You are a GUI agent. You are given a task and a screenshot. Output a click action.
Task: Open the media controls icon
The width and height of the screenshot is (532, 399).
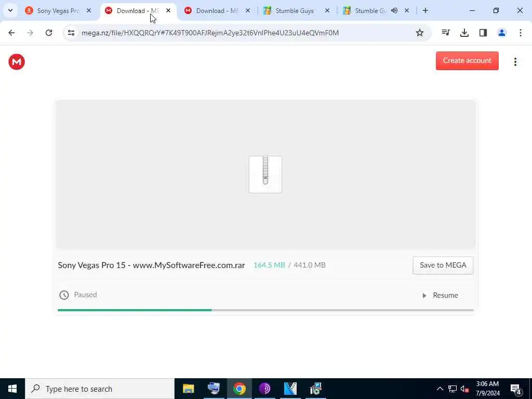[x=446, y=33]
